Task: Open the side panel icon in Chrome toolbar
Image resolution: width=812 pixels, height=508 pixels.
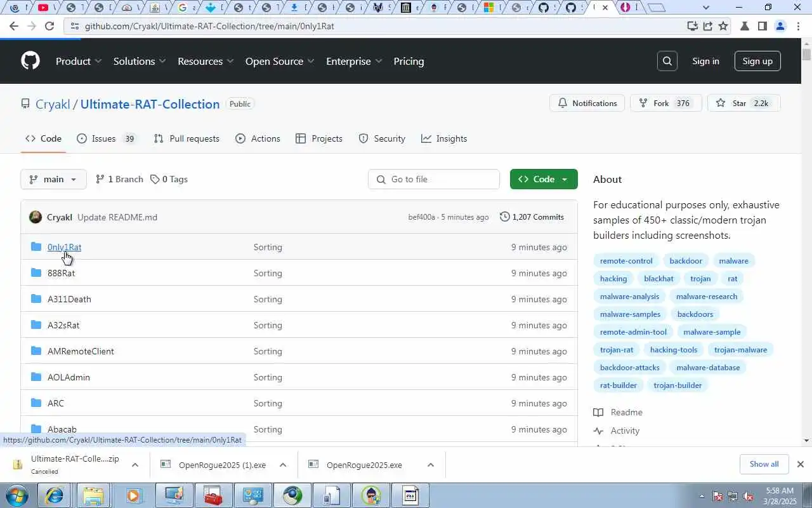Action: 763,26
